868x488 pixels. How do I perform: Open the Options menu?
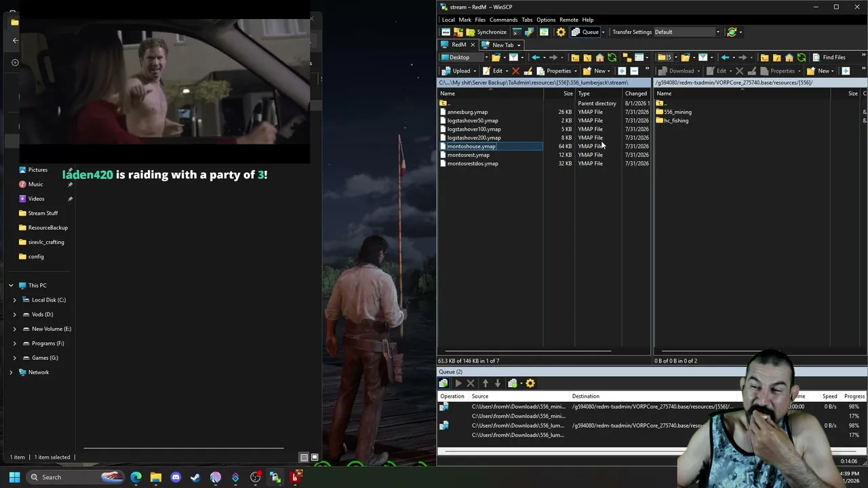[x=546, y=20]
